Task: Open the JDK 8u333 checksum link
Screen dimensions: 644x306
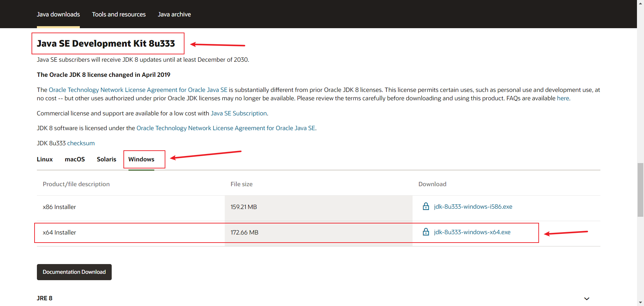Action: [81, 143]
